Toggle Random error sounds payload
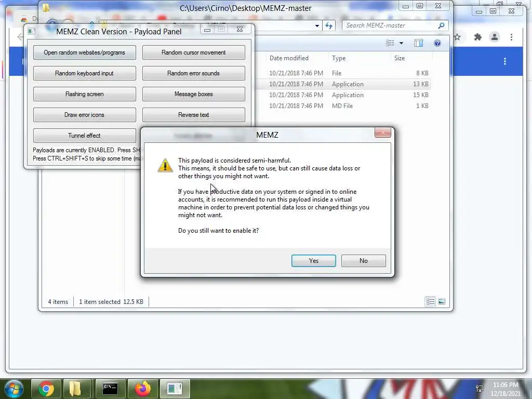This screenshot has height=399, width=532. [193, 73]
